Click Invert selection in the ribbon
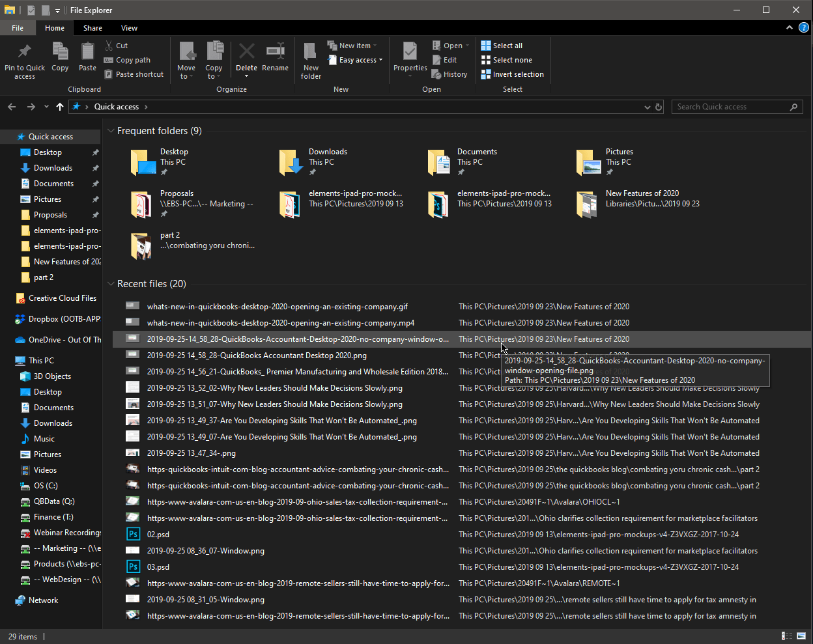 (x=512, y=74)
